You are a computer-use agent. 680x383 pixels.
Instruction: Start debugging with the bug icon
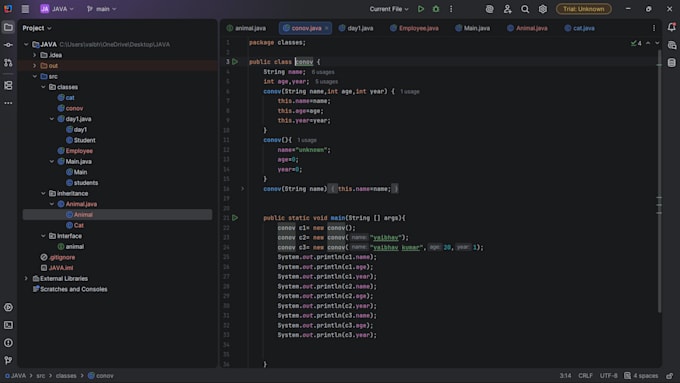(x=436, y=9)
